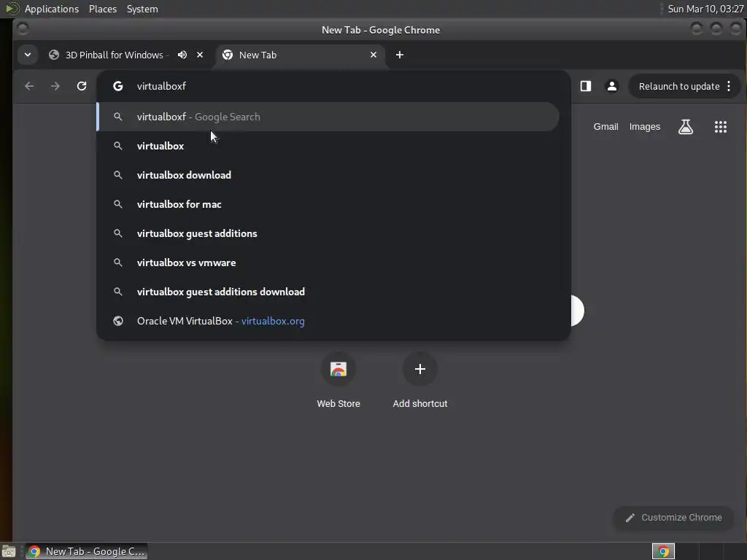
Task: Select the 'virtualbox vs vmware' suggestion
Action: tap(328, 262)
